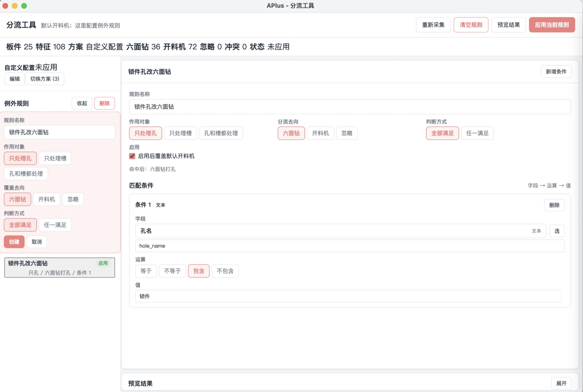The image size is (583, 392).
Task: Click 清空规则 button in header
Action: [x=471, y=25]
